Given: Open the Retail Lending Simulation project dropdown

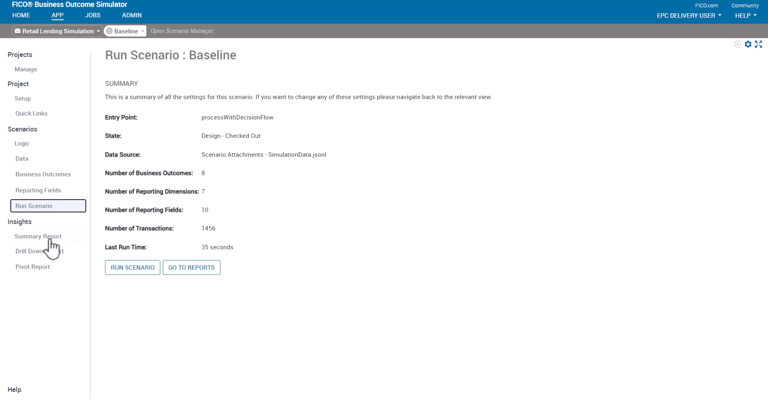Looking at the screenshot, I should [57, 31].
